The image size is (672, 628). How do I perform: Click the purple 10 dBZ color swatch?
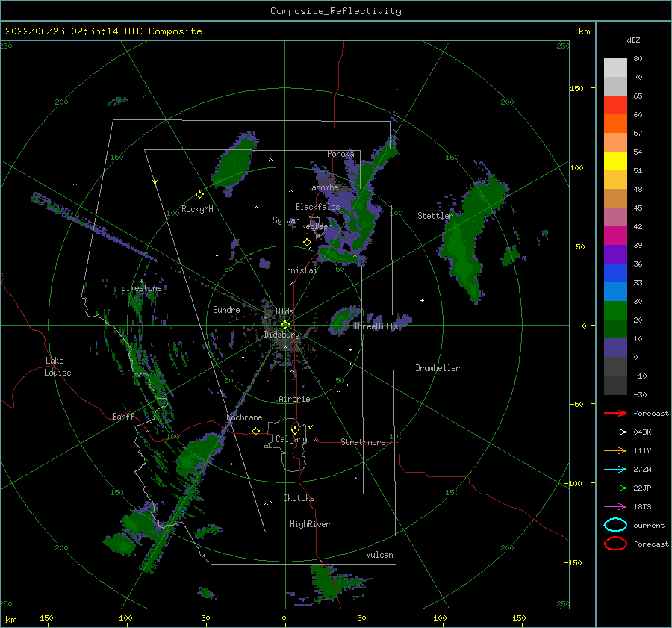click(615, 347)
